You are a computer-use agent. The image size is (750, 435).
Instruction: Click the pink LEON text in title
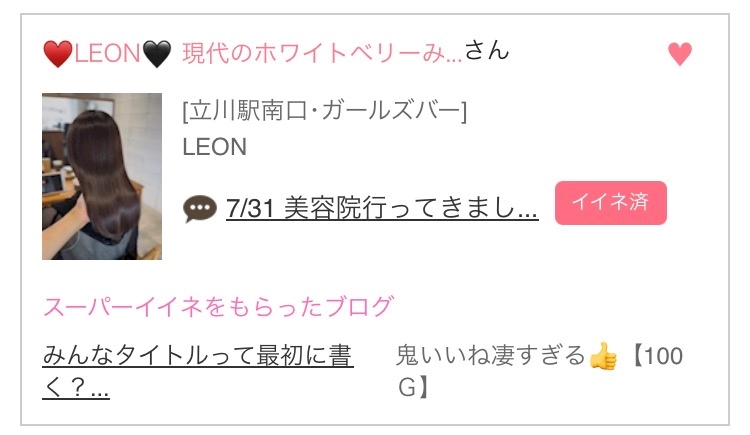coord(107,53)
